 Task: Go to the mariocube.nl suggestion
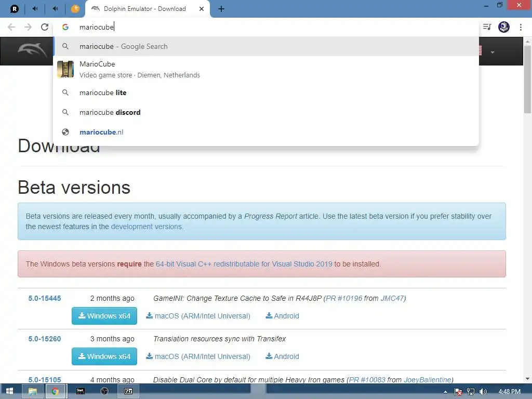(266, 132)
